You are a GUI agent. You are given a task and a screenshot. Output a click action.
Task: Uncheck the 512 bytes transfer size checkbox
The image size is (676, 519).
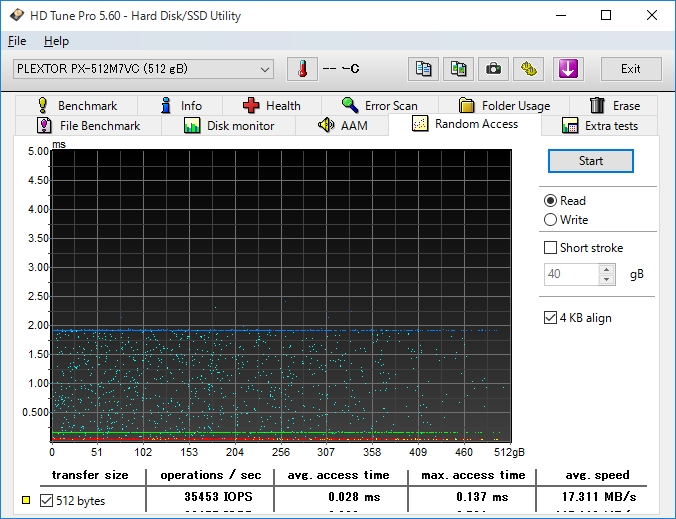pos(46,500)
